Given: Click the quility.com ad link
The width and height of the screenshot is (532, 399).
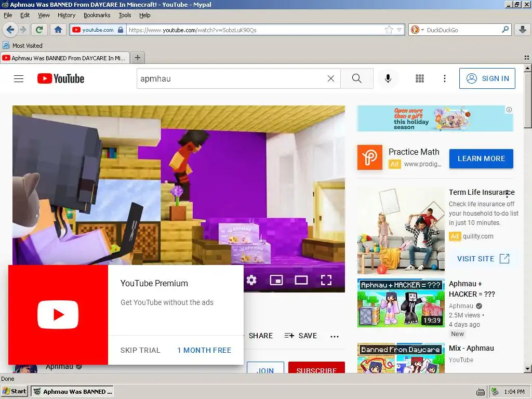Looking at the screenshot, I should point(478,236).
